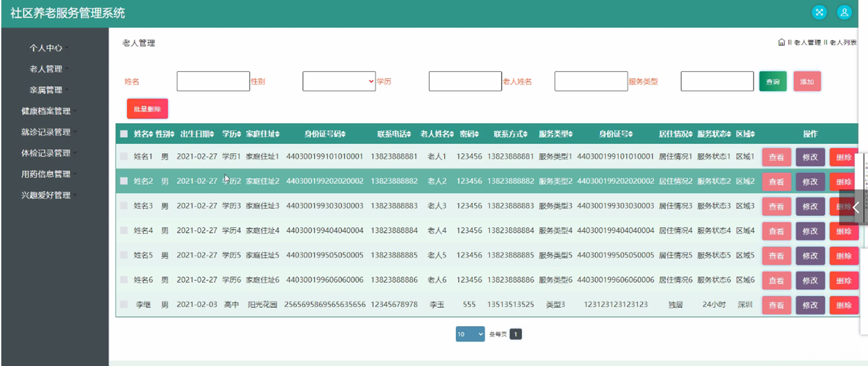Check the box for row 姓名5
The height and width of the screenshot is (366, 868).
[x=124, y=255]
